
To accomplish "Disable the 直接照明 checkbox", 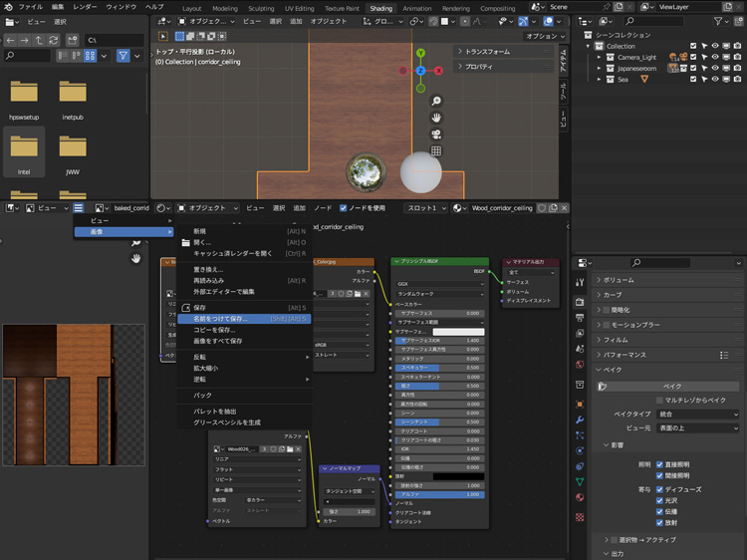I will [658, 464].
